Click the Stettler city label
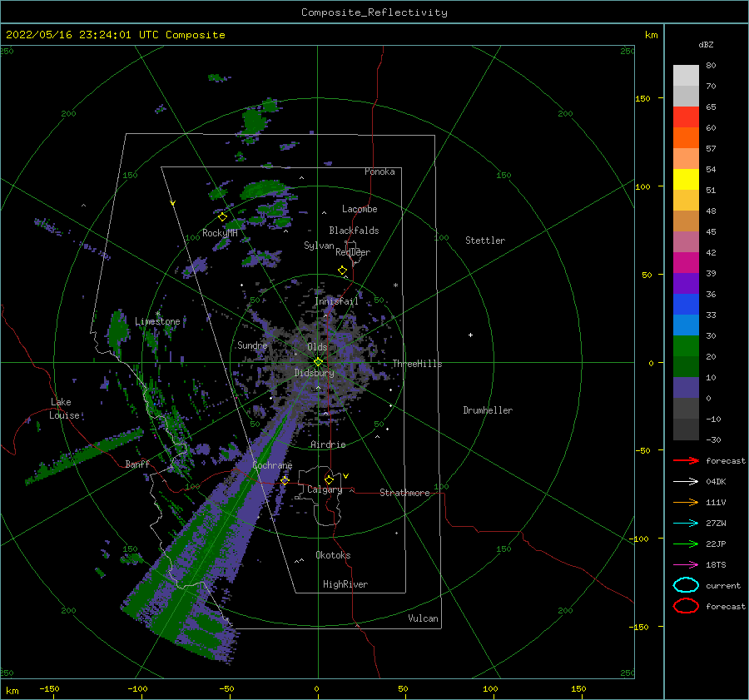Viewport: 749px width, 700px height. coord(485,241)
